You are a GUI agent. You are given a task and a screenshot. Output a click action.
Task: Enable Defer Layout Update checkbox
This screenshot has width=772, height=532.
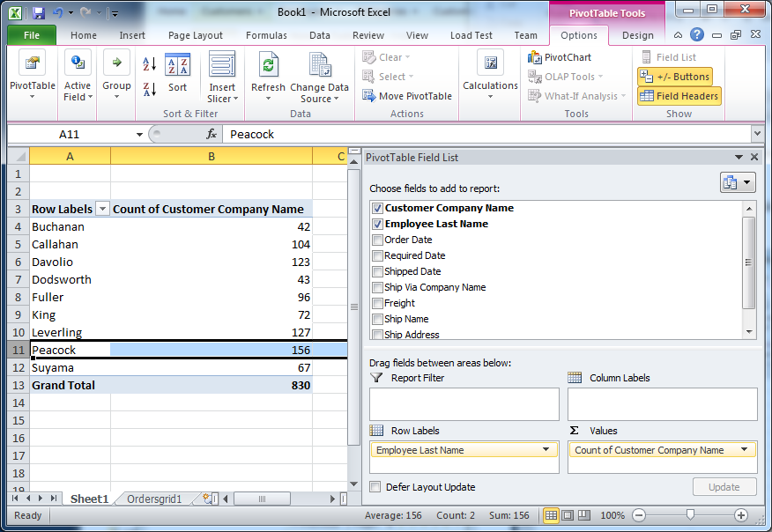[x=375, y=487]
